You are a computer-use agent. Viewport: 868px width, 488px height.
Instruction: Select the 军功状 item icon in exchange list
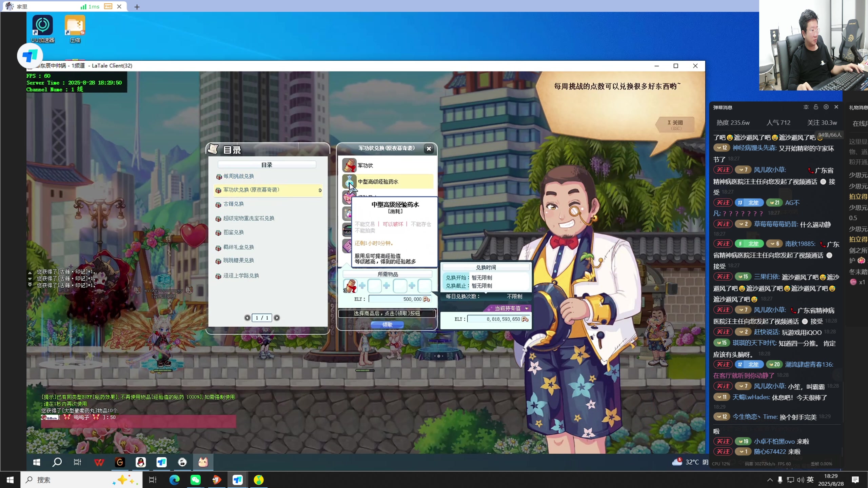[349, 165]
